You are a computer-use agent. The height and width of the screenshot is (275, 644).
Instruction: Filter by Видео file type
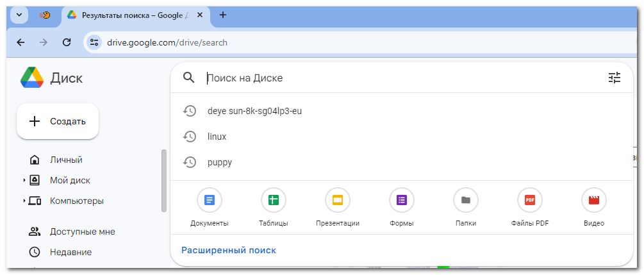(594, 208)
